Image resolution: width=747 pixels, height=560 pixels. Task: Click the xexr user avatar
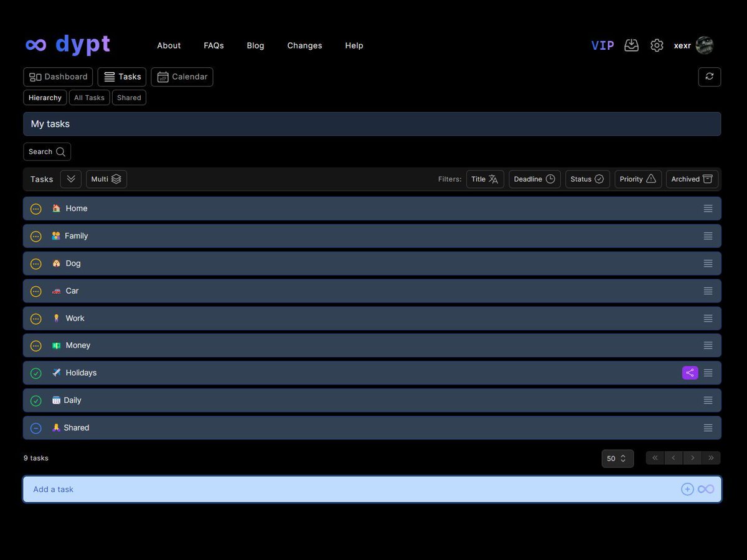click(x=704, y=45)
